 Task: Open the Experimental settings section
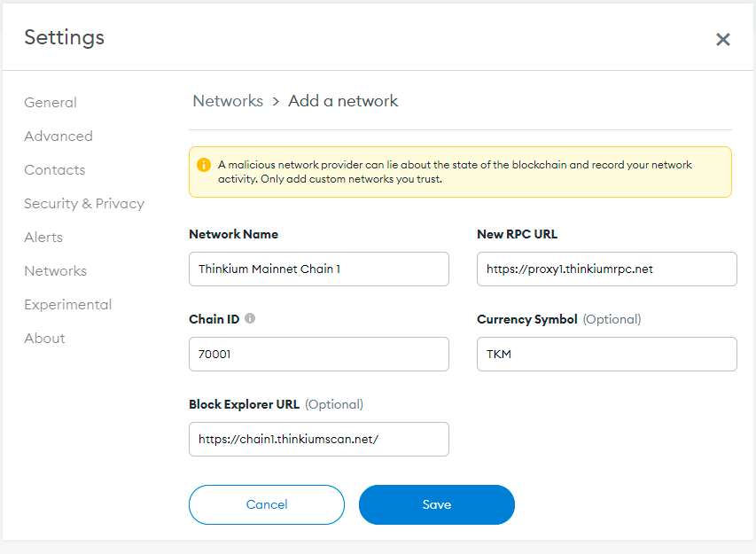pyautogui.click(x=68, y=305)
